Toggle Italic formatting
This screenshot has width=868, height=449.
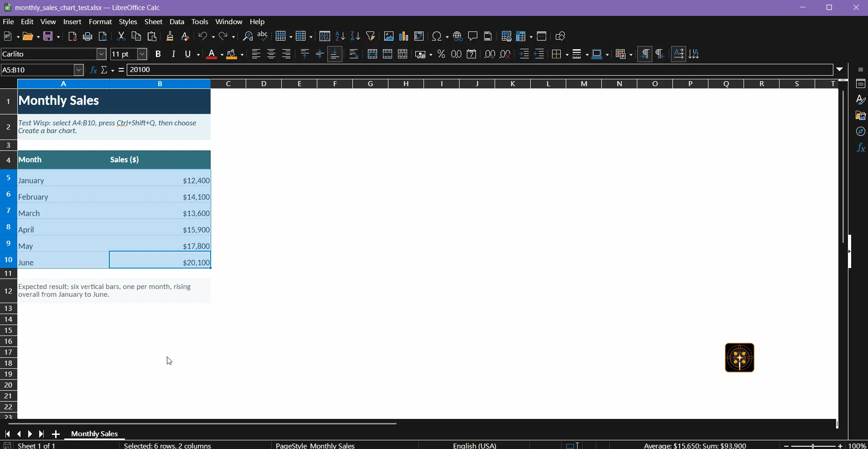(x=173, y=54)
